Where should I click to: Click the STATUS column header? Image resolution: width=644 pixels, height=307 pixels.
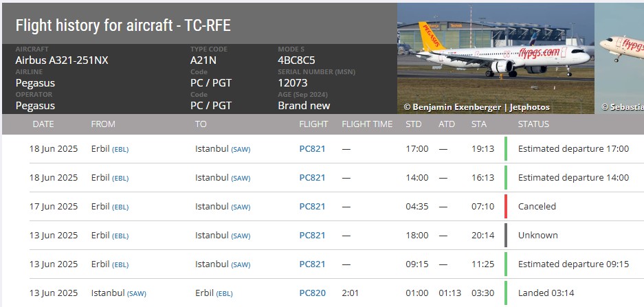533,124
